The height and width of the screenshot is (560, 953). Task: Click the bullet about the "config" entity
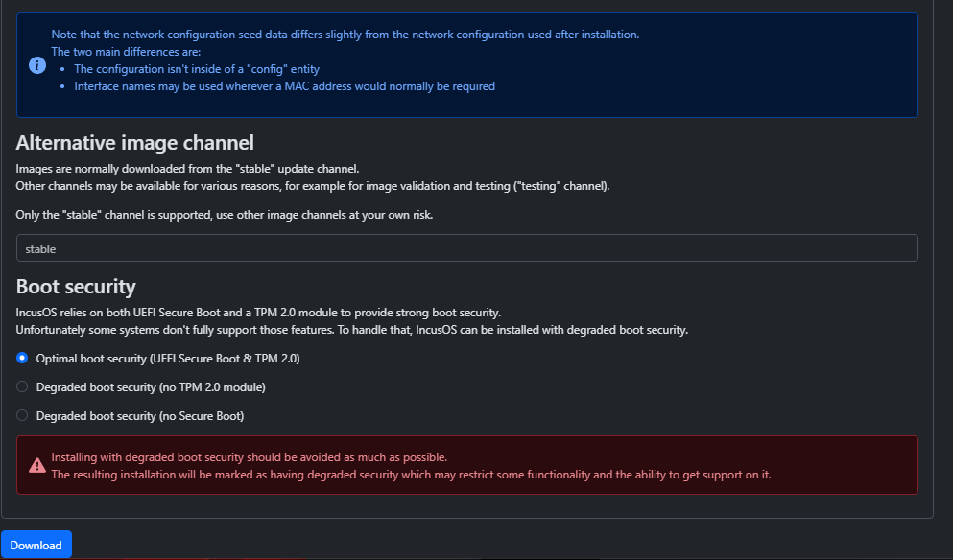(197, 69)
